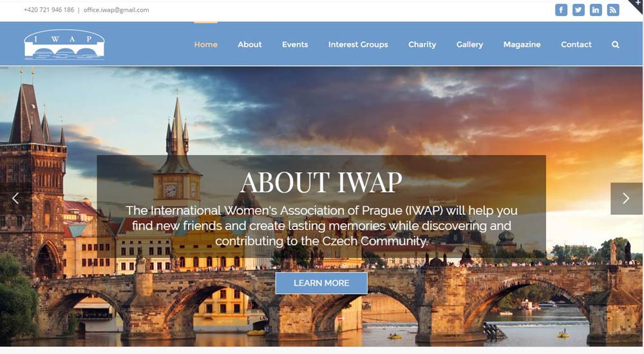Open the About menu
The height and width of the screenshot is (354, 644).
tap(249, 44)
